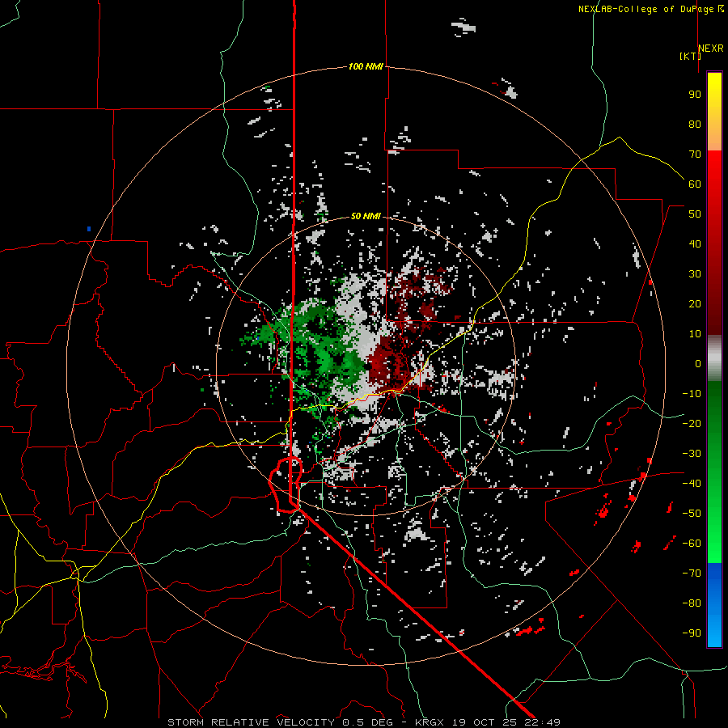The height and width of the screenshot is (728, 728).
Task: Click the 50 value on velocity scale
Action: [x=695, y=214]
